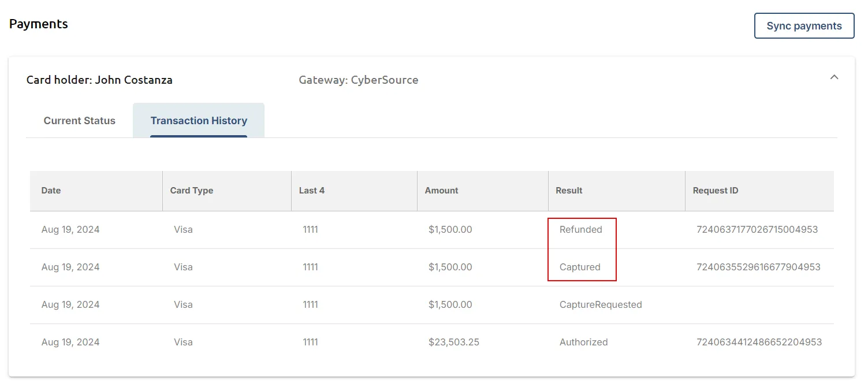The height and width of the screenshot is (391, 868).
Task: Click the date in the Authorized row
Action: pyautogui.click(x=70, y=342)
